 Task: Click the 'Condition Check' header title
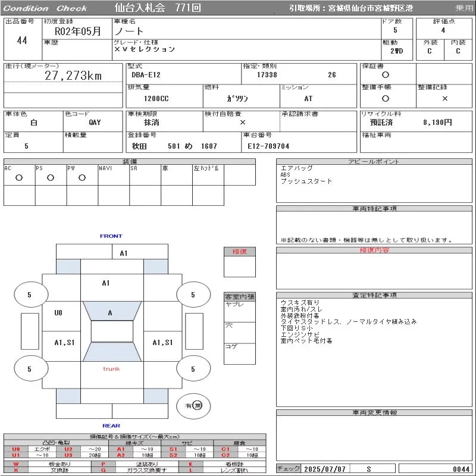(45, 8)
